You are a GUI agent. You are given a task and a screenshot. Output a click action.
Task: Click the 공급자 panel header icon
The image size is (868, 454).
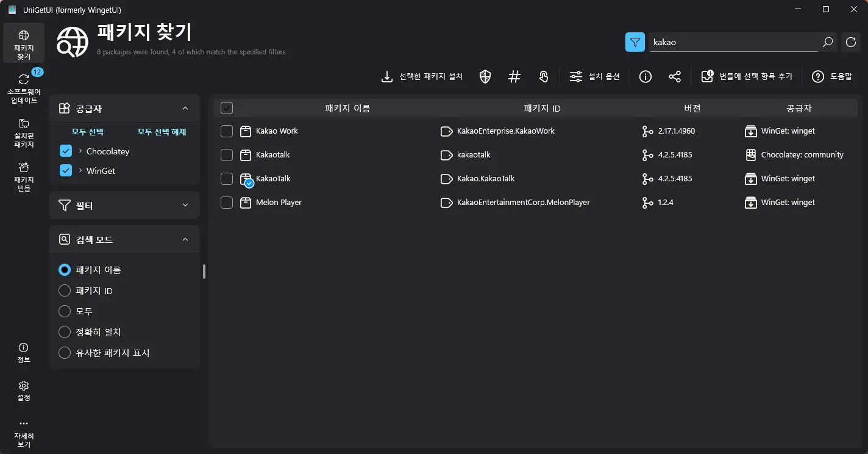pos(64,109)
